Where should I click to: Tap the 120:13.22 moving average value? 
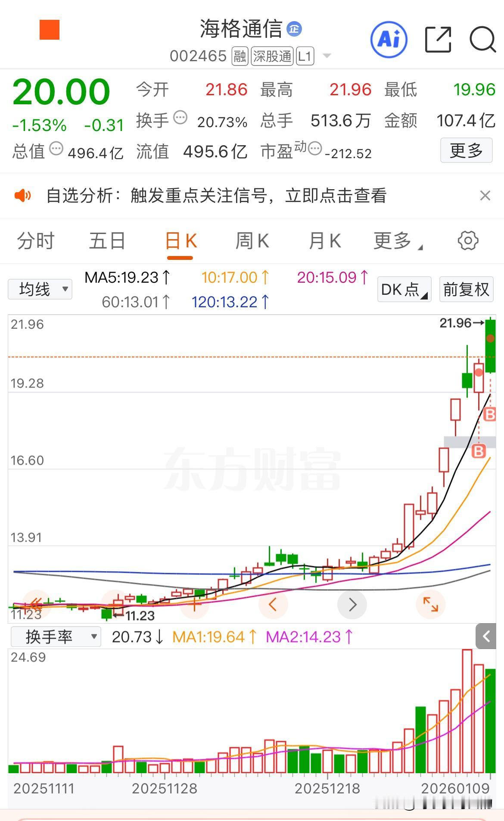(231, 302)
